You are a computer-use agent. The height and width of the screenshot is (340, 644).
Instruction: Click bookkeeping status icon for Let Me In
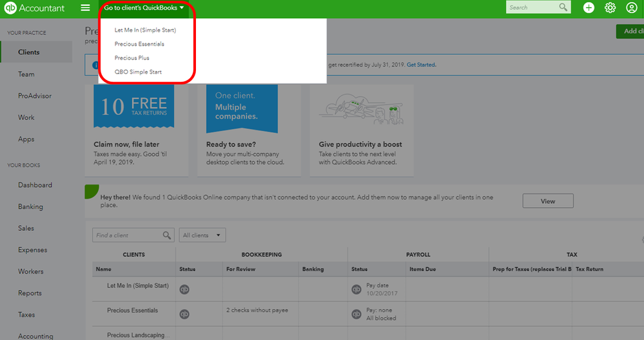(184, 290)
